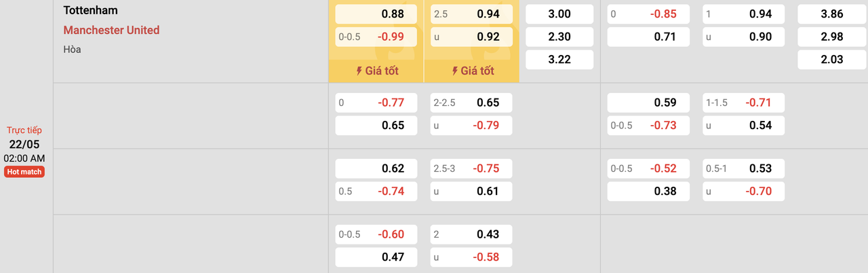The image size is (868, 273).
Task: Pick the 3.00 1X2 odds
Action: click(x=559, y=14)
